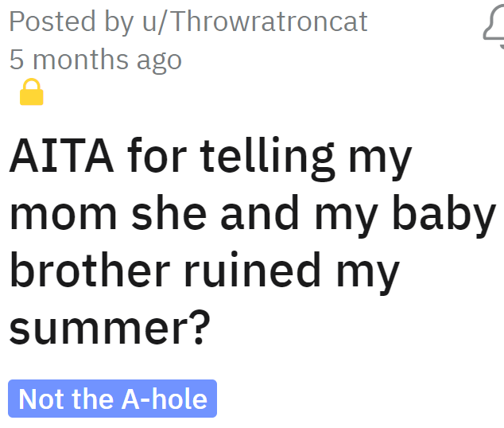Click the word "for" in the title
The height and width of the screenshot is (428, 504).
click(165, 157)
